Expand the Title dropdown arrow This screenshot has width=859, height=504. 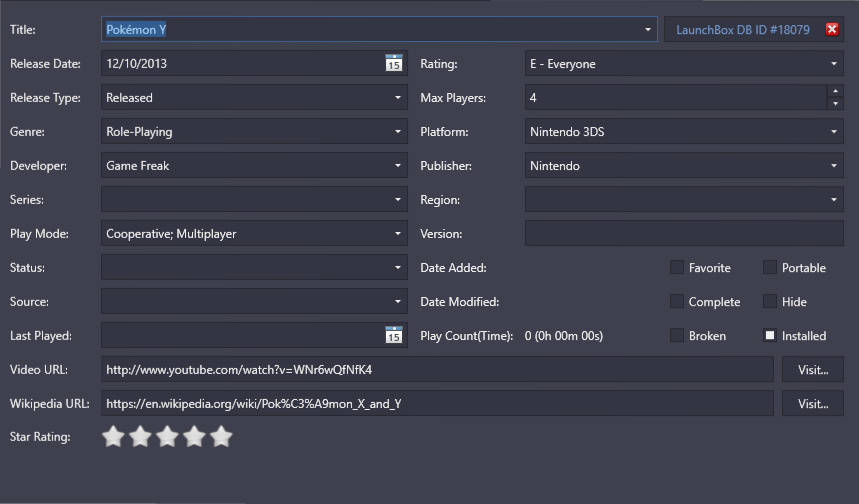coord(648,30)
